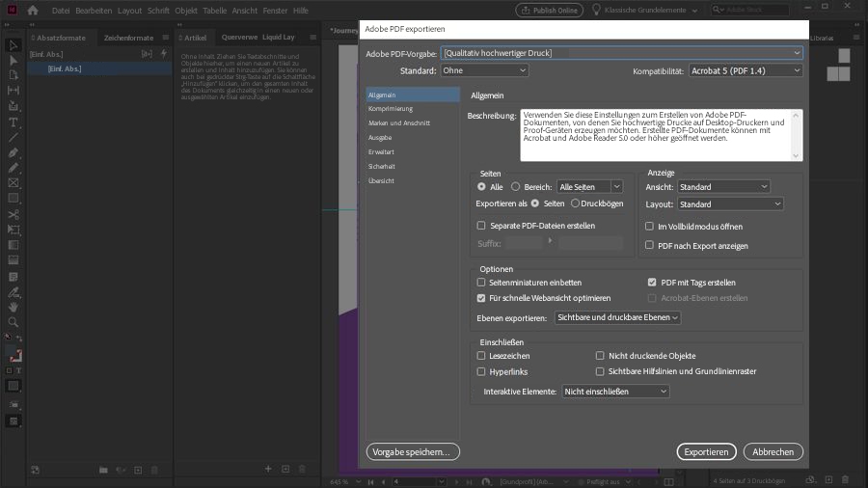Select the Direct Selection tool

(14, 61)
